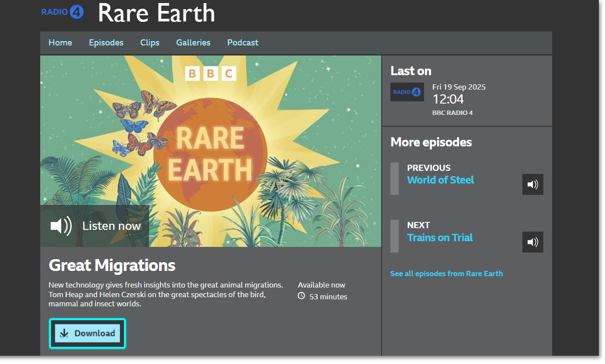605x364 pixels.
Task: Click the download arrow inside the Download button
Action: pos(65,333)
